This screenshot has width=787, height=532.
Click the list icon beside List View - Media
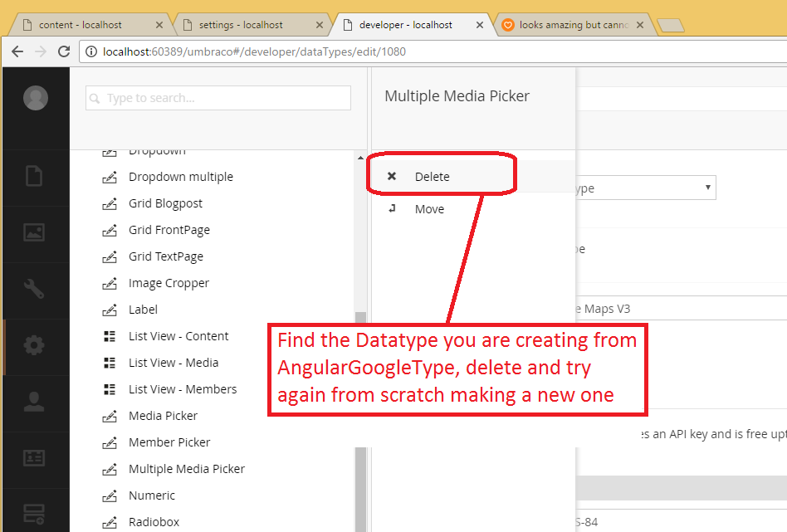[x=110, y=363]
